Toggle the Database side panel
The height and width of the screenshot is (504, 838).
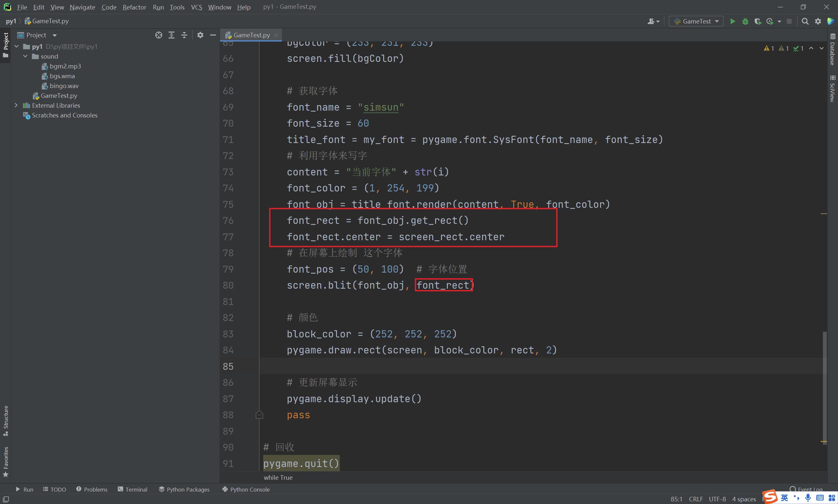(x=832, y=50)
